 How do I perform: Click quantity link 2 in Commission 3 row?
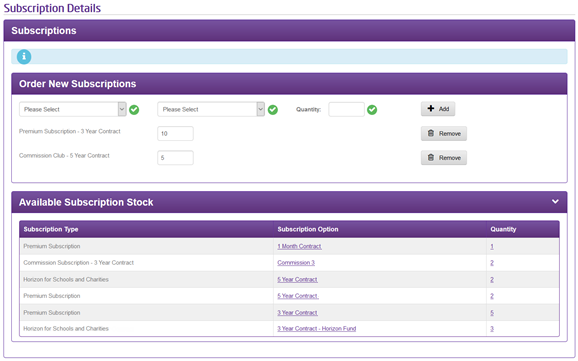click(492, 263)
